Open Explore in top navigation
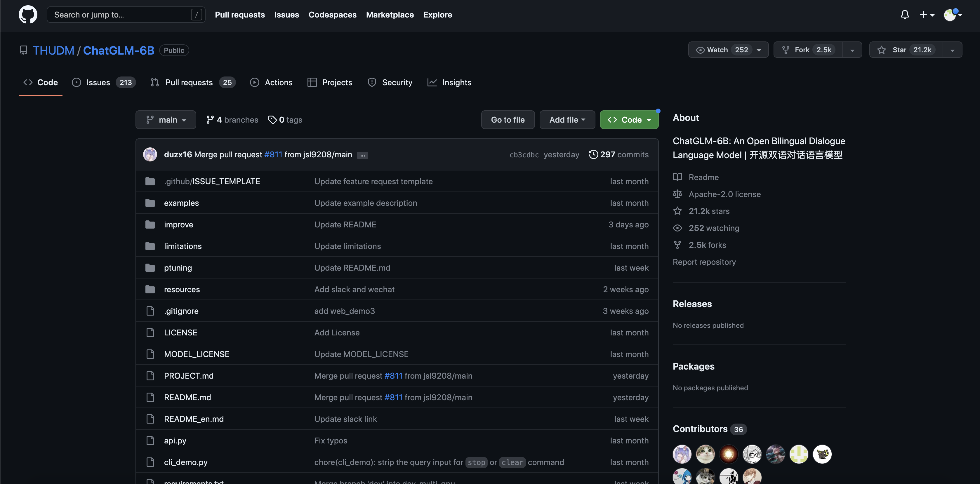 pos(437,14)
